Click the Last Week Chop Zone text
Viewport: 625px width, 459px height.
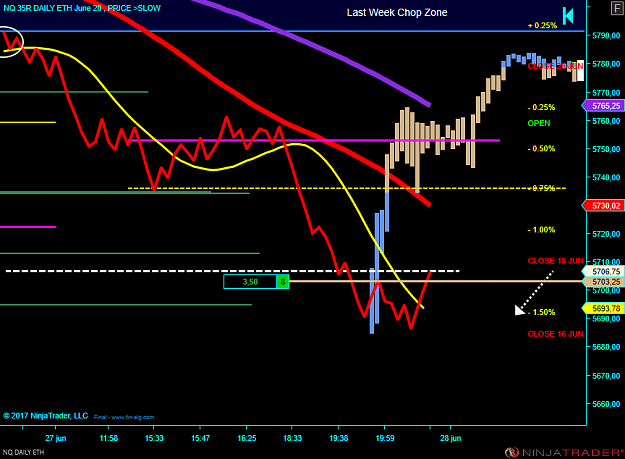(x=397, y=13)
